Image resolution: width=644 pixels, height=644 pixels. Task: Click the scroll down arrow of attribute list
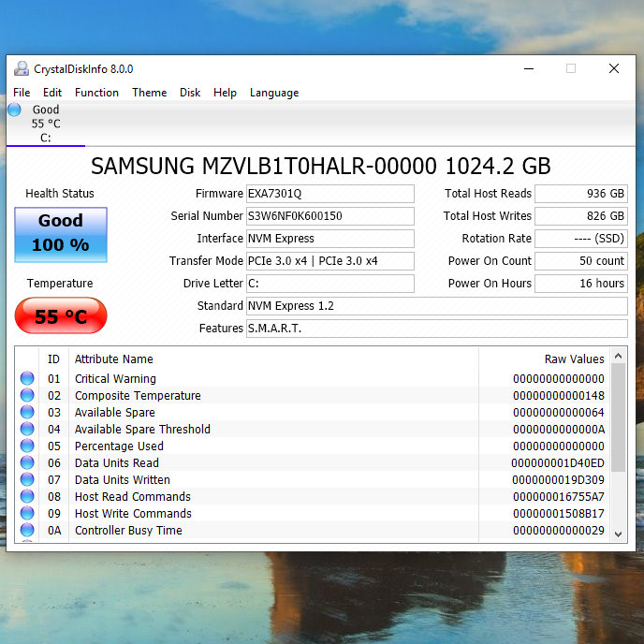pos(618,534)
